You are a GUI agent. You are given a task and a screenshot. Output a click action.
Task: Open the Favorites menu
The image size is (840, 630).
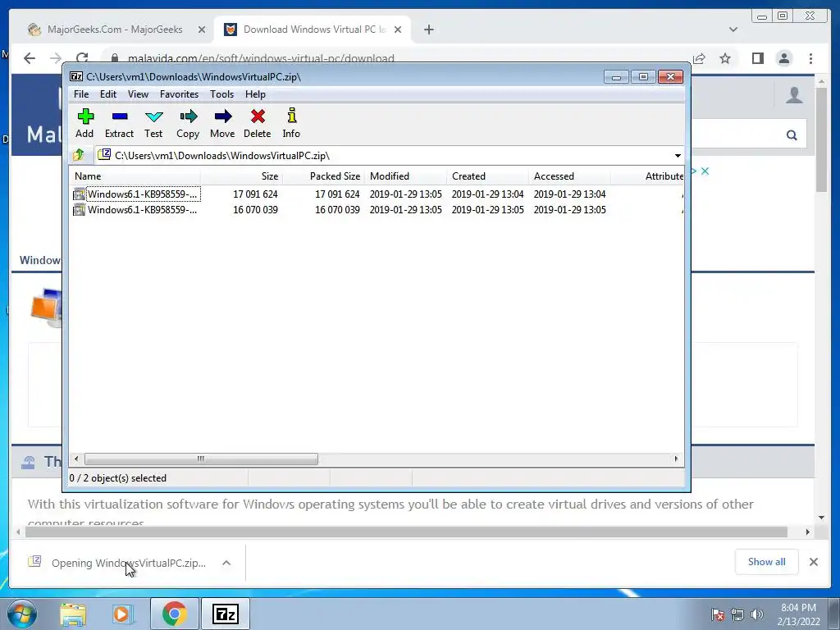click(179, 94)
